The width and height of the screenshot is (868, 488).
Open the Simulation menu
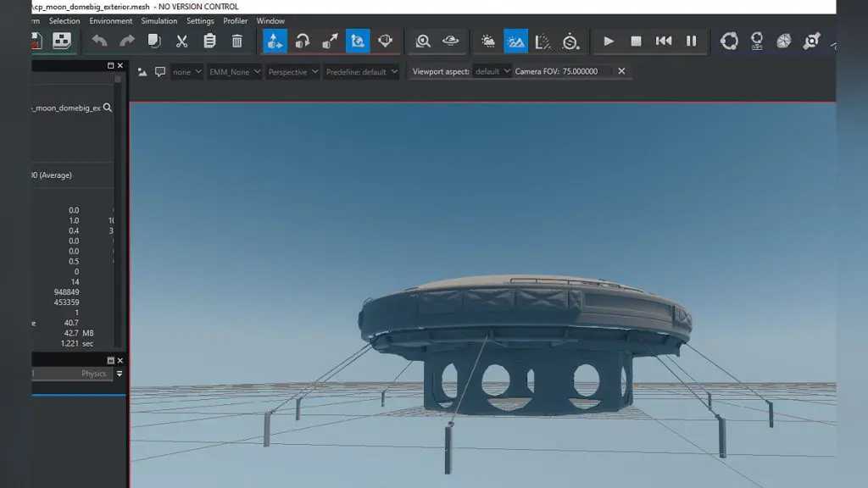tap(159, 21)
